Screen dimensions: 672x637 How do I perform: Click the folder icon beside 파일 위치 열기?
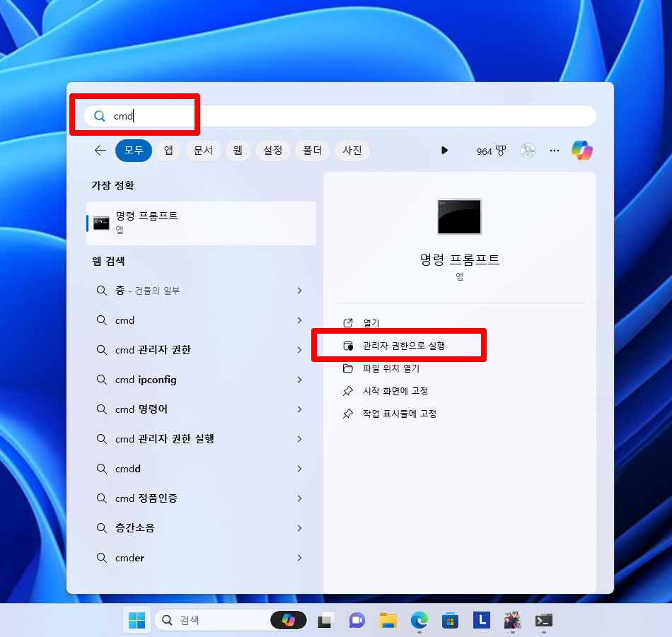(x=348, y=368)
